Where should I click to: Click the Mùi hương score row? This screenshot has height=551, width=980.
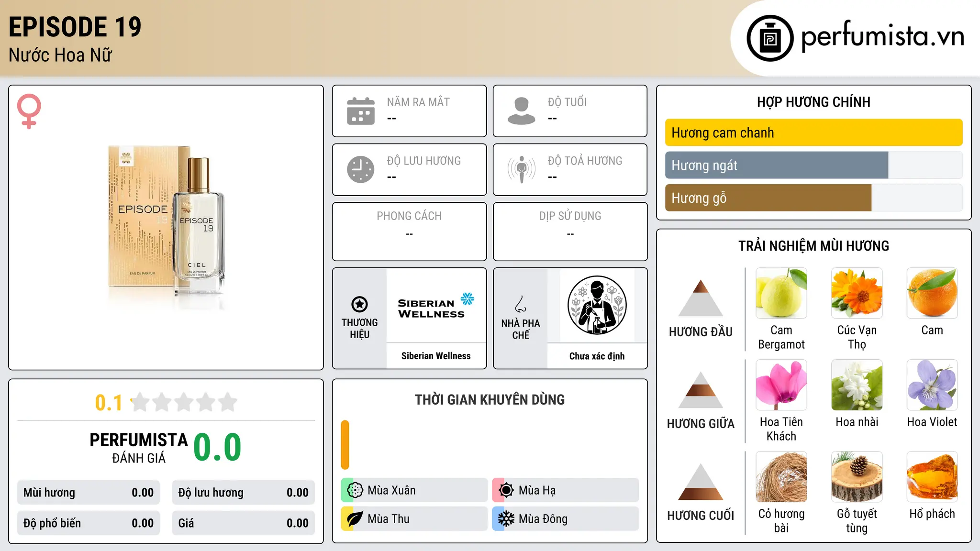[89, 493]
